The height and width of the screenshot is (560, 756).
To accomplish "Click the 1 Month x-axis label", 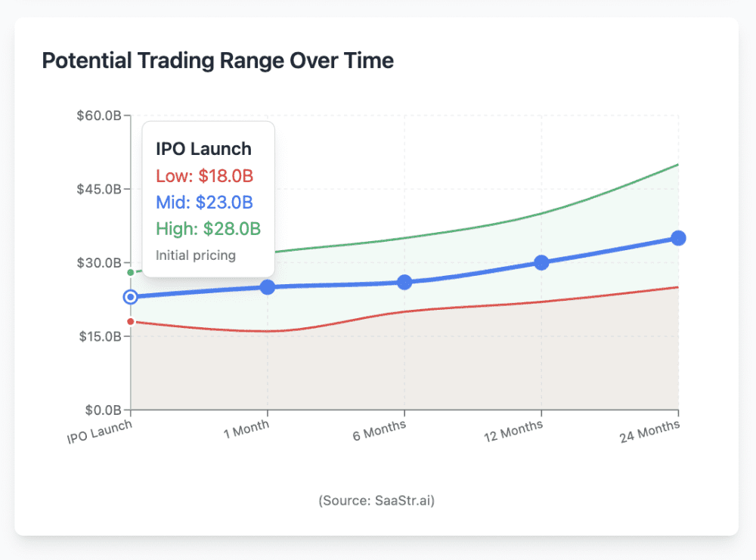I will pos(246,429).
